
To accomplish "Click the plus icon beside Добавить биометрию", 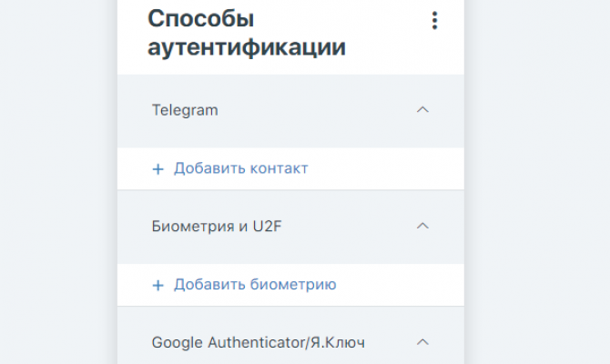I will click(x=158, y=286).
